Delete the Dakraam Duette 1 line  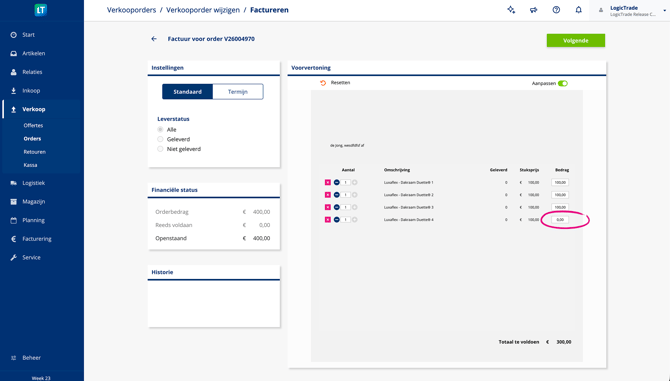point(328,182)
